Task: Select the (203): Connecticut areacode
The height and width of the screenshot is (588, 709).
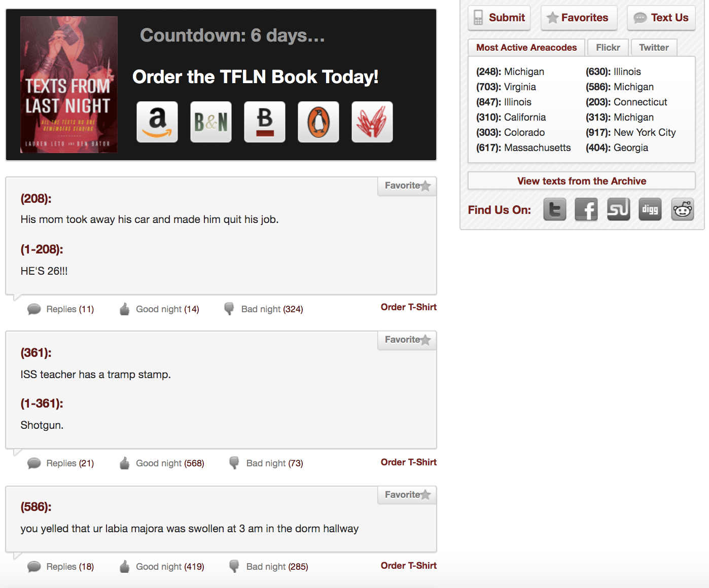Action: (626, 102)
